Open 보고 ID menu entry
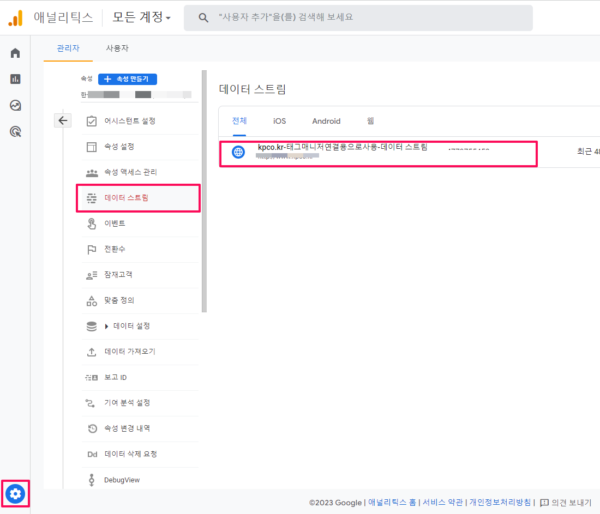 click(140, 378)
